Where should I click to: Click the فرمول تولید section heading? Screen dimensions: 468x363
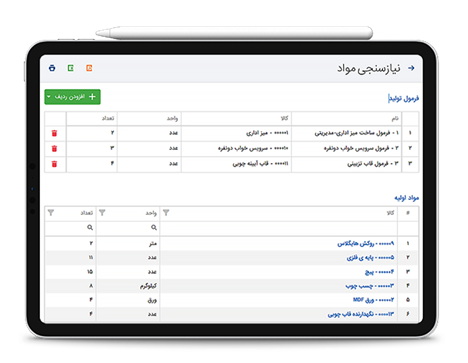pyautogui.click(x=403, y=99)
